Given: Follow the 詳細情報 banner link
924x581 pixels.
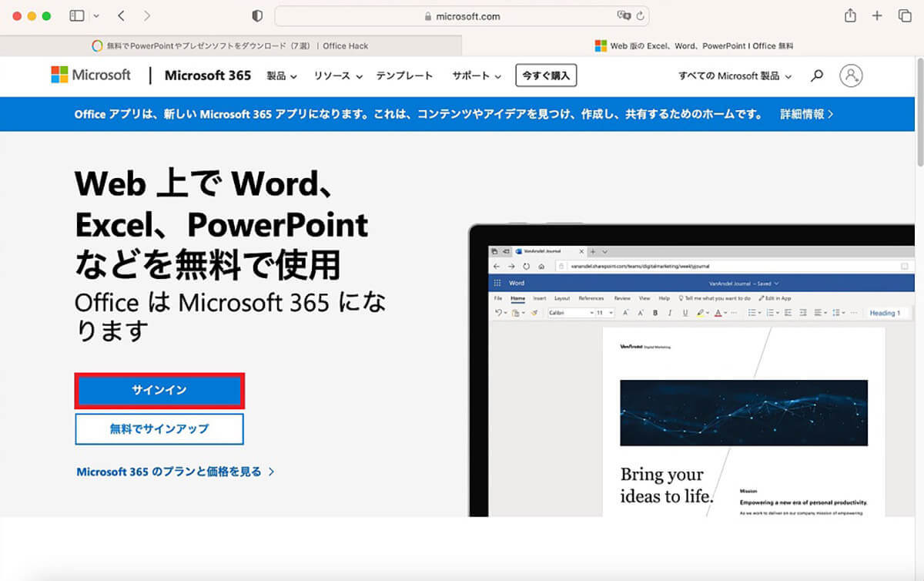Looking at the screenshot, I should click(806, 114).
